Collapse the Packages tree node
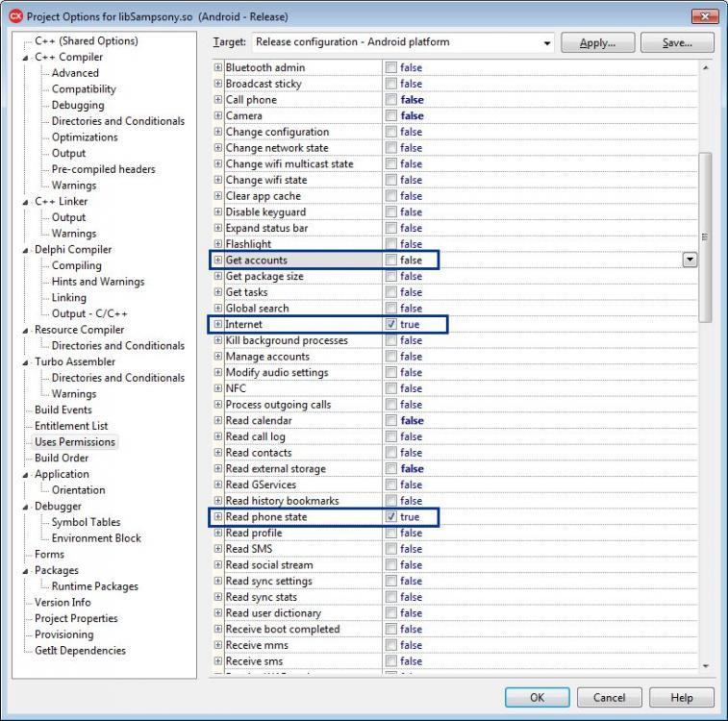The height and width of the screenshot is (721, 728). point(26,571)
